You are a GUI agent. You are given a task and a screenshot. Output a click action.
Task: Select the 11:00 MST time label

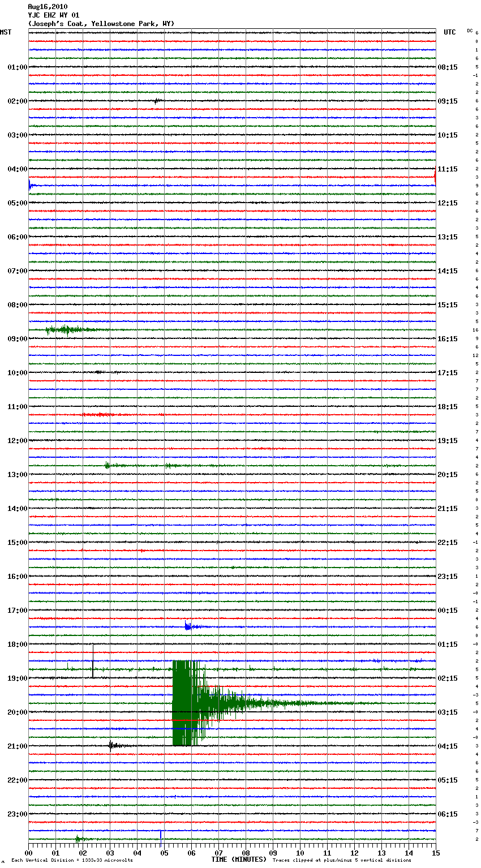(x=18, y=407)
